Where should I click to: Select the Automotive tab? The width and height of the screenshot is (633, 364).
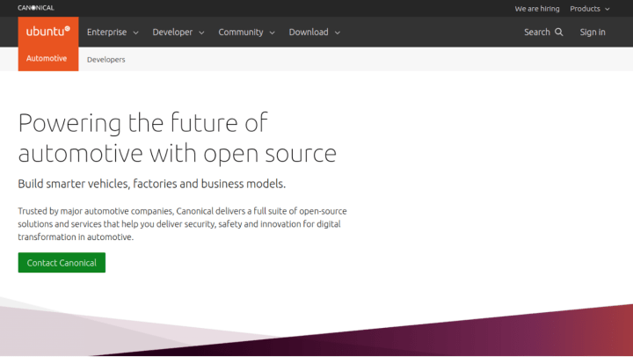[48, 59]
